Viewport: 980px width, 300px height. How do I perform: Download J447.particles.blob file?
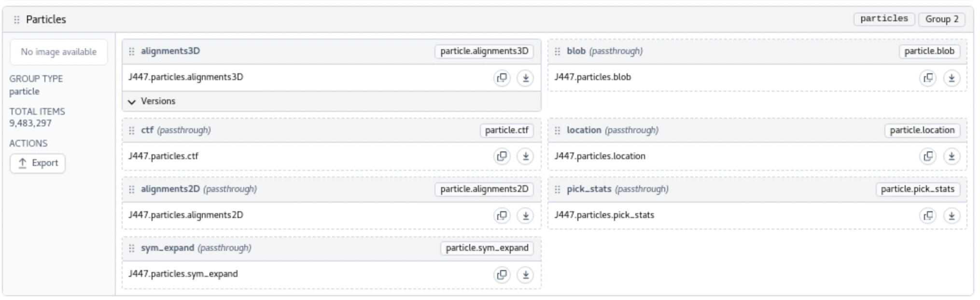point(951,78)
